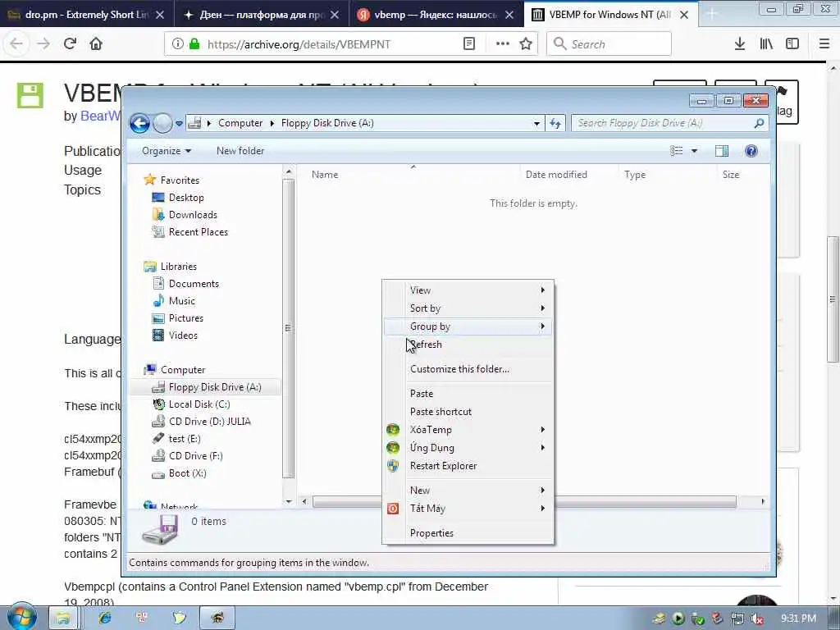Switch to vbemp Яндекс browser tab

point(436,15)
